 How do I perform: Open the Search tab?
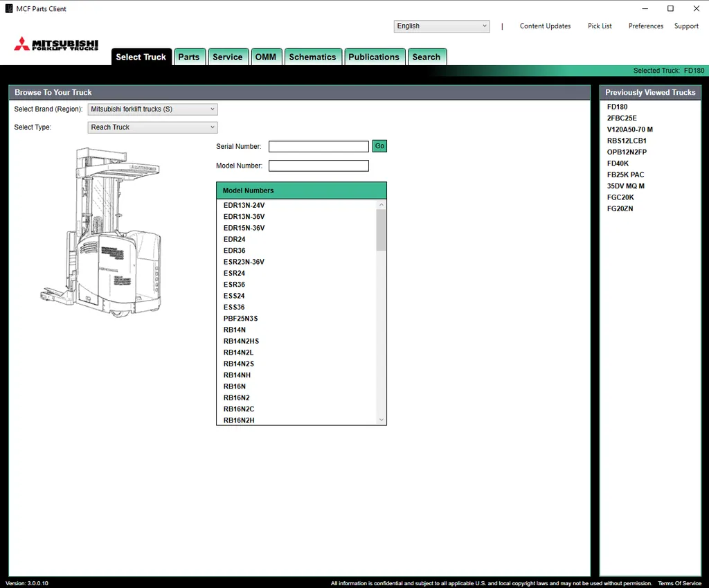click(x=427, y=57)
